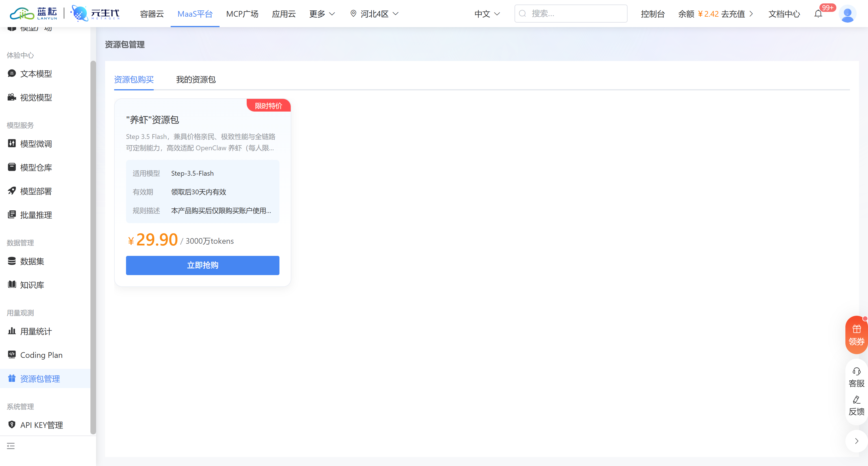
Task: Open the notification bell with 99+ badge
Action: [818, 14]
